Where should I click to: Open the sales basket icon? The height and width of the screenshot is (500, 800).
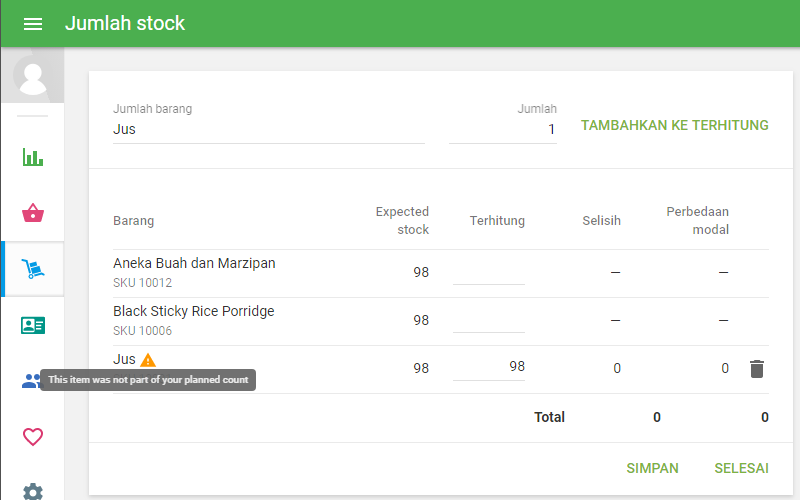[33, 213]
